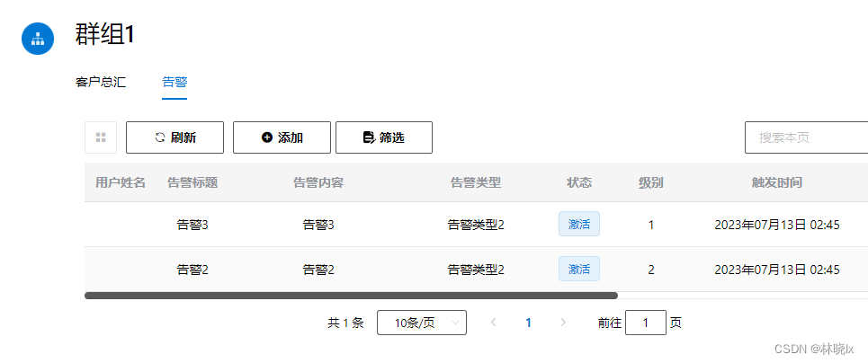Select page number 1
The image size is (868, 363).
[528, 323]
